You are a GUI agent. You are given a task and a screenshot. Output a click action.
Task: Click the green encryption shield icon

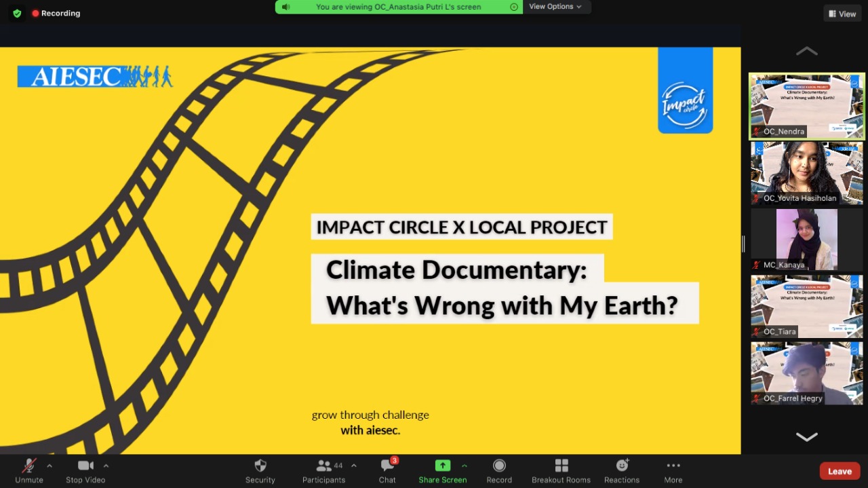pos(17,13)
